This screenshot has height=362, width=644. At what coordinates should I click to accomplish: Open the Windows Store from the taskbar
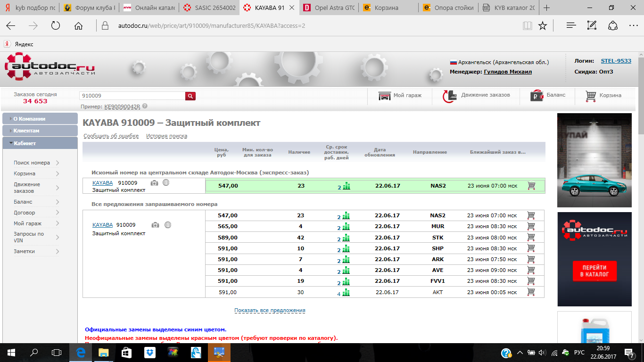(x=127, y=352)
